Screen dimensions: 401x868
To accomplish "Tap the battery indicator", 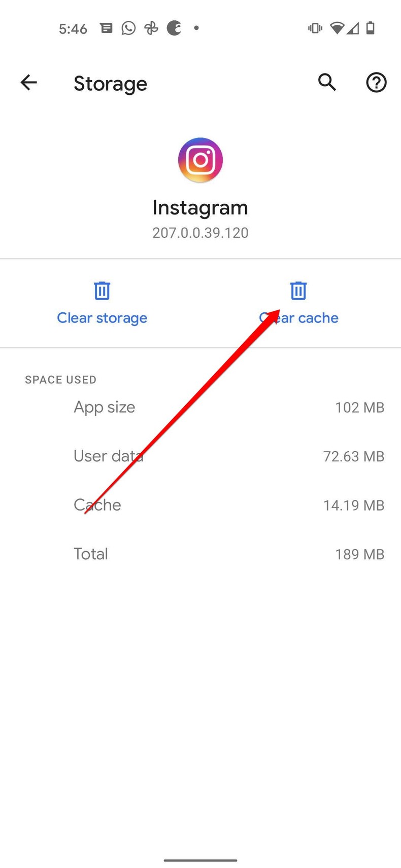I will [x=370, y=28].
